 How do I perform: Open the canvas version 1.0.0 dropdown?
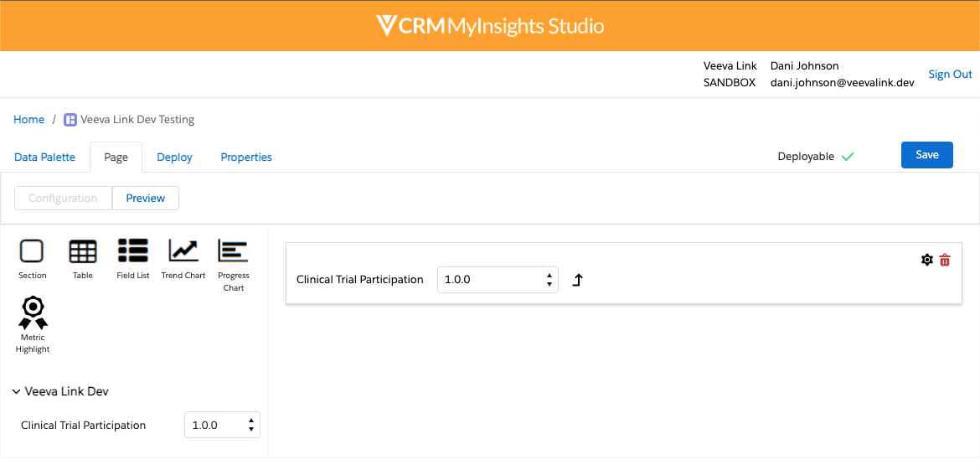pos(498,280)
